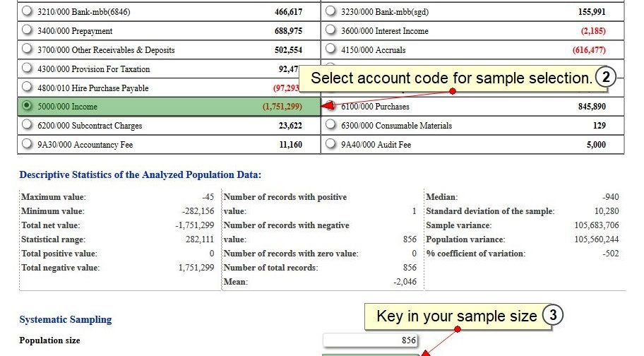
Task: Click the Systematic Sampling heading
Action: point(65,319)
